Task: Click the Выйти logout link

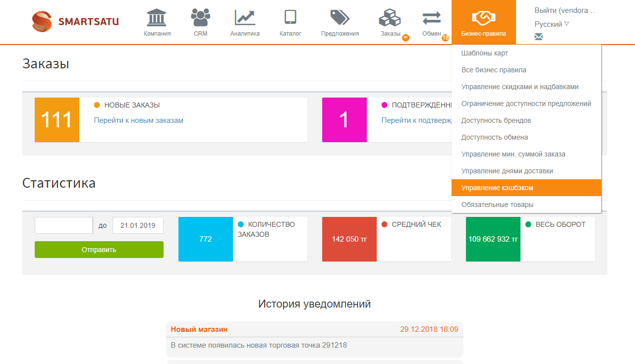Action: click(564, 10)
